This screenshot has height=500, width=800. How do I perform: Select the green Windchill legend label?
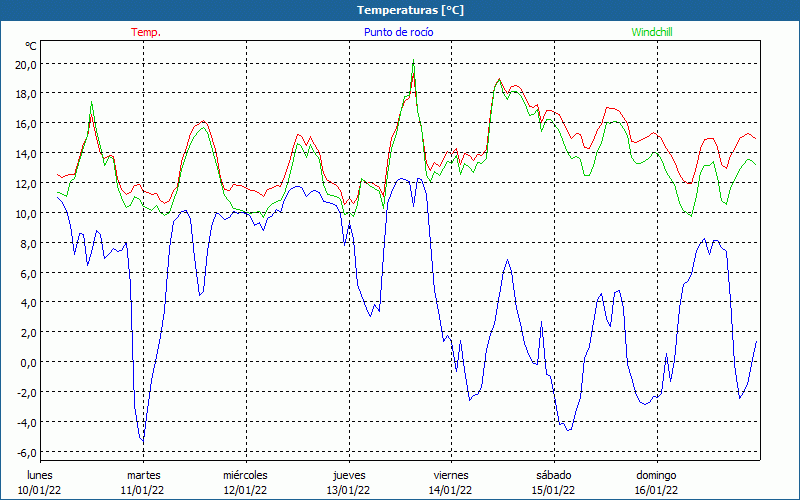tap(652, 32)
